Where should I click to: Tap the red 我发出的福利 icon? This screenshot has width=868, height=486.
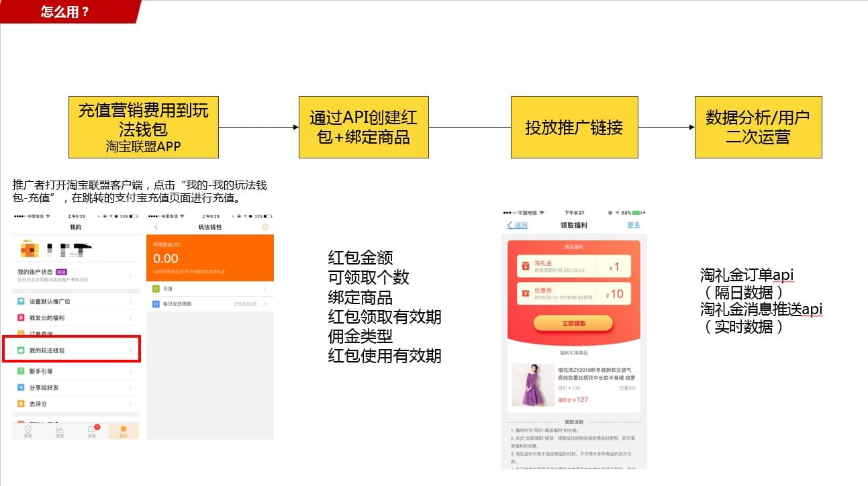click(x=21, y=318)
